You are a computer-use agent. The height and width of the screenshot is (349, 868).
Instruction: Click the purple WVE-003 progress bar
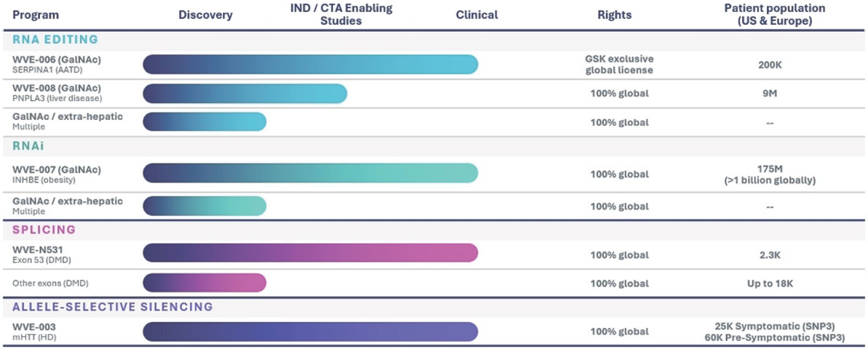pos(310,332)
